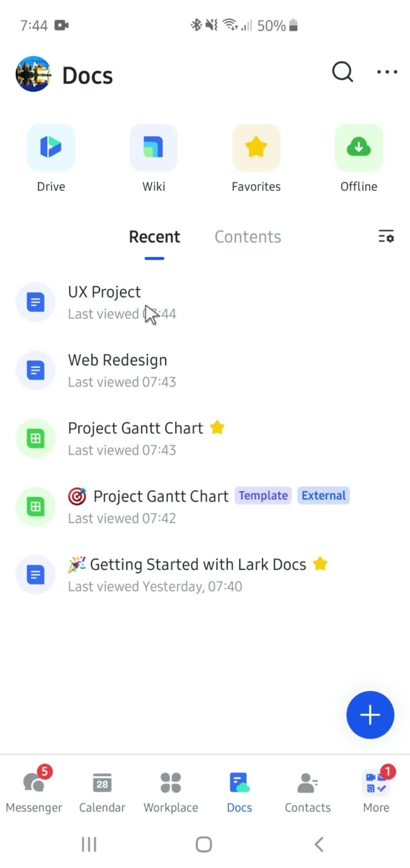Open the Favorites star shortcut
The image size is (410, 868).
256,147
